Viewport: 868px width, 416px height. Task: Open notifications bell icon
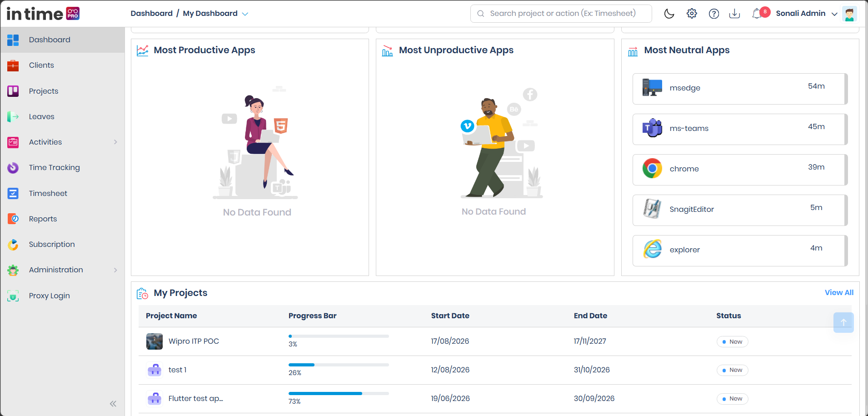pyautogui.click(x=757, y=14)
